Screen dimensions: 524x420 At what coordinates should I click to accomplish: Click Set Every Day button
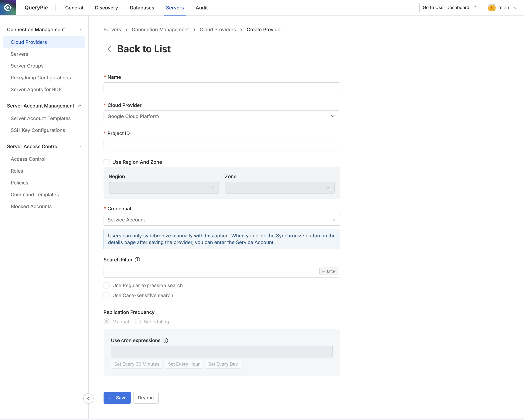(x=223, y=364)
